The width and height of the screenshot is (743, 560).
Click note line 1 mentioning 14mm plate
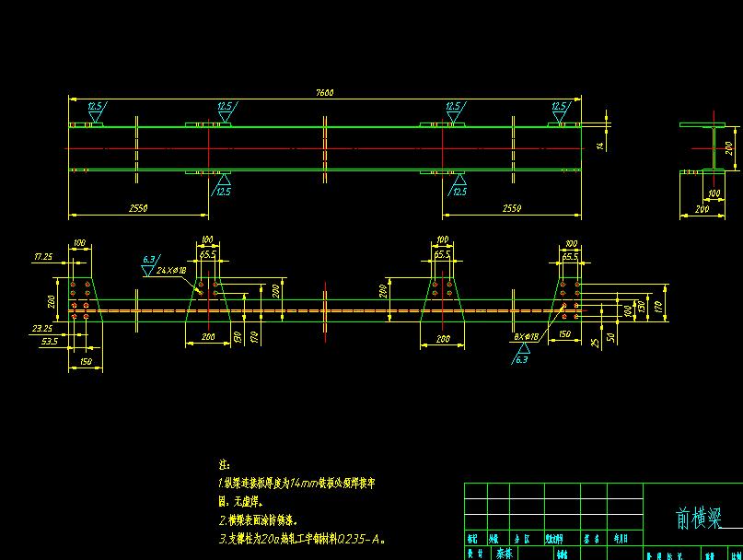click(x=296, y=484)
